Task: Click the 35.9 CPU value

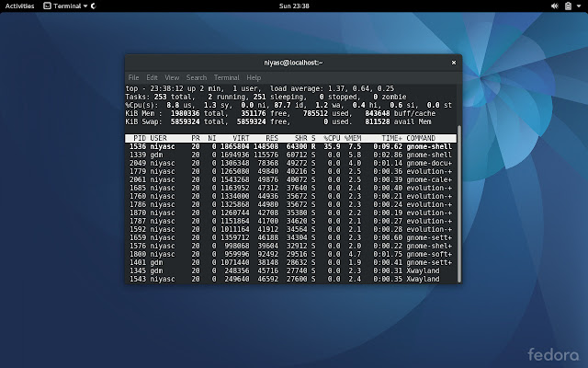Action: [332, 146]
